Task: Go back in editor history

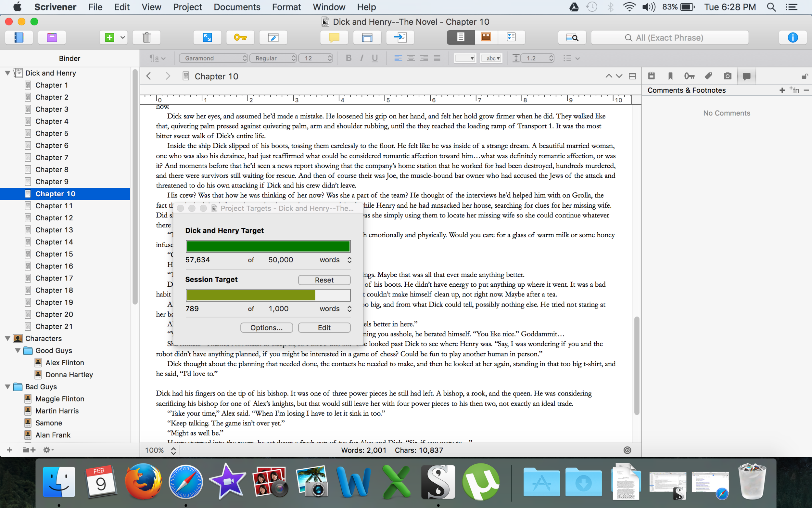Action: [149, 76]
